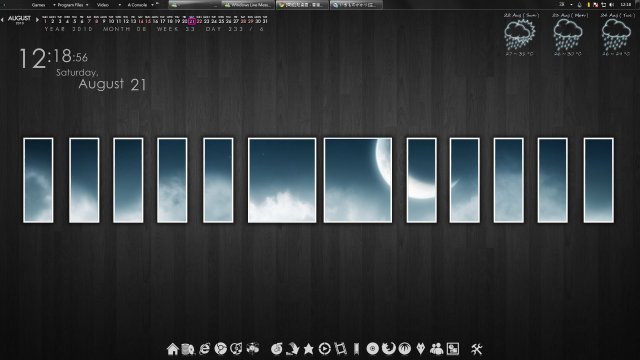
Task: Select day 1 in calendar strip
Action: (45, 21)
